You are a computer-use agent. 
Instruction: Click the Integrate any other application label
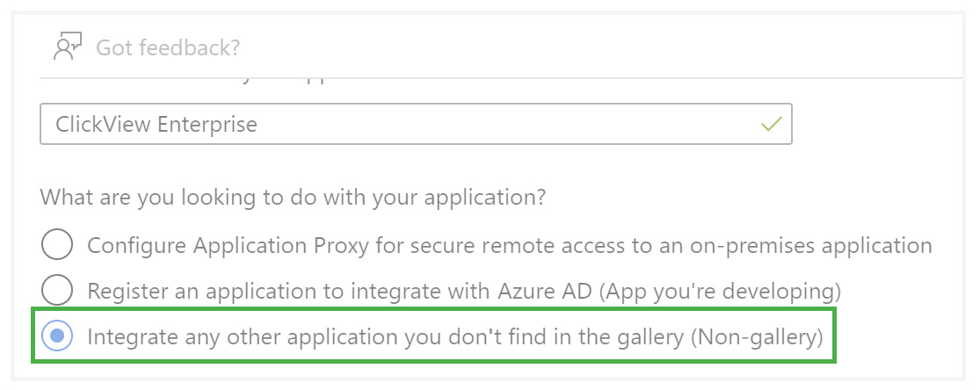click(455, 337)
